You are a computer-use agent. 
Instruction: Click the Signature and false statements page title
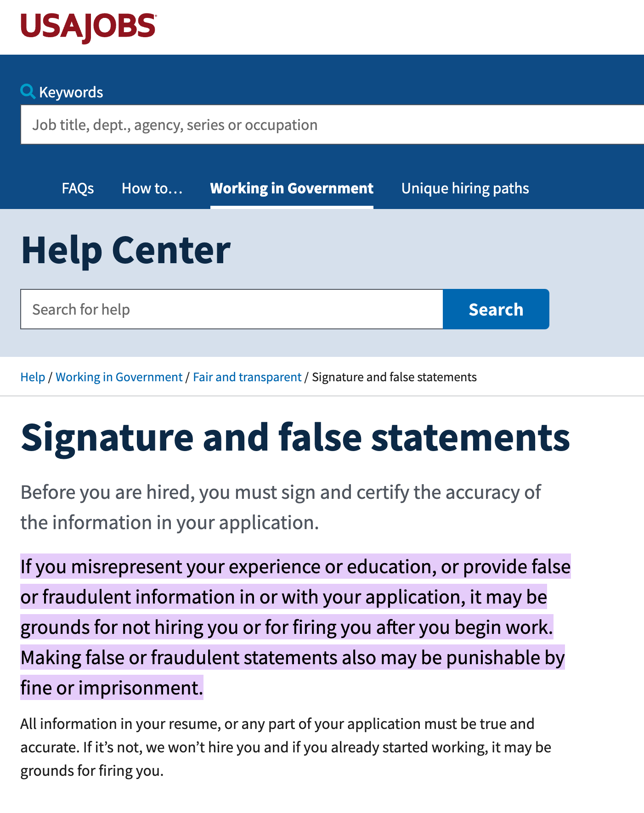(295, 437)
